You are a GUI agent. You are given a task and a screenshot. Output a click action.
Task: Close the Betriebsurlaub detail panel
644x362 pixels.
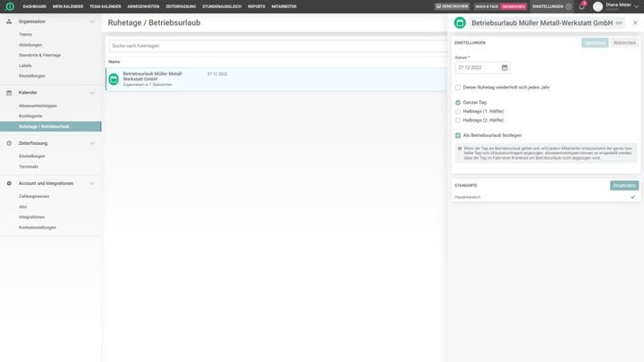(633, 22)
